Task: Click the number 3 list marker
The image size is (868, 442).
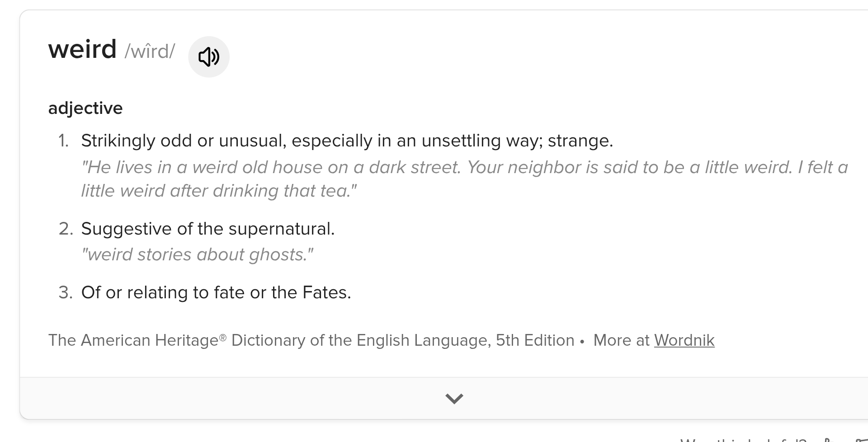Action: tap(65, 293)
